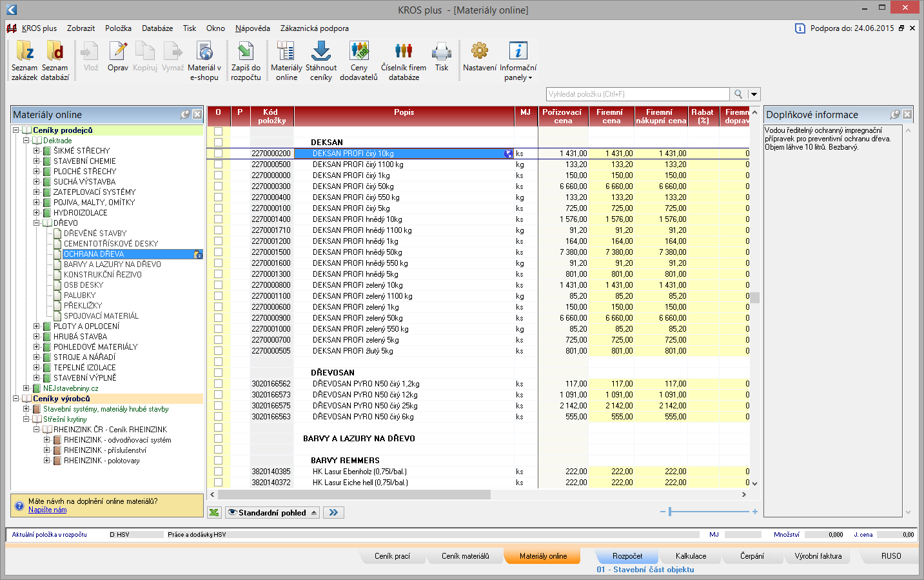
Task: Switch to Ceník prací tab
Action: click(392, 556)
